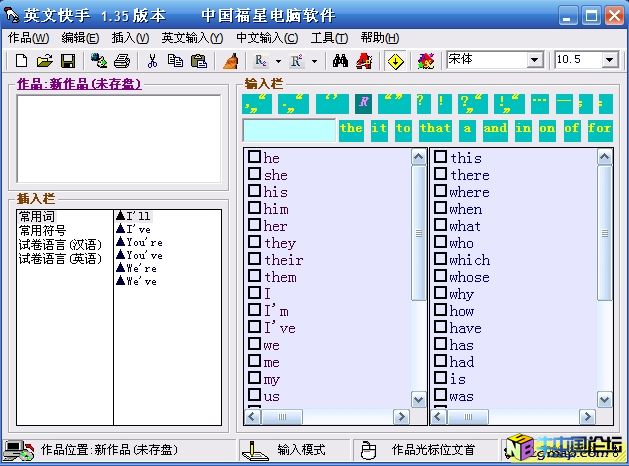Apply superscript with the R² icon
Screen dimensions: 629x466
296,61
